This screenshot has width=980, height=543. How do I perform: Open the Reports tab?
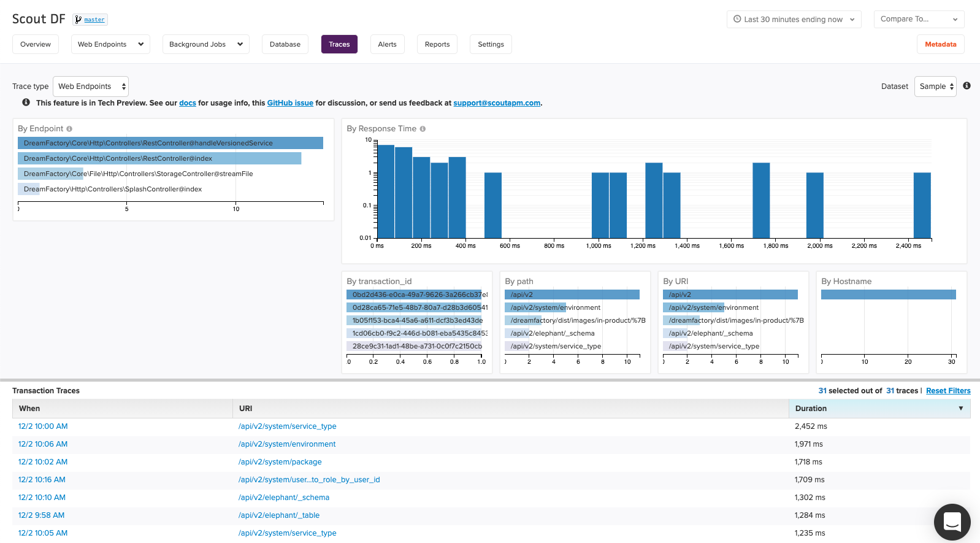[437, 44]
